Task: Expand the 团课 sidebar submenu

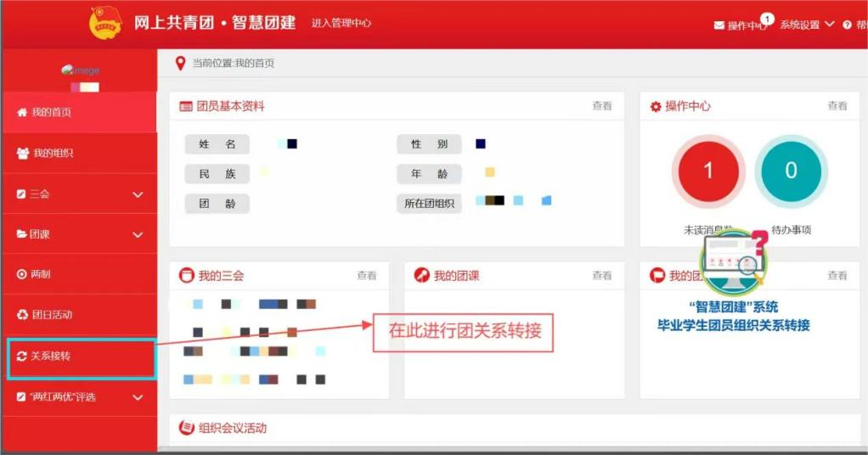Action: point(138,234)
